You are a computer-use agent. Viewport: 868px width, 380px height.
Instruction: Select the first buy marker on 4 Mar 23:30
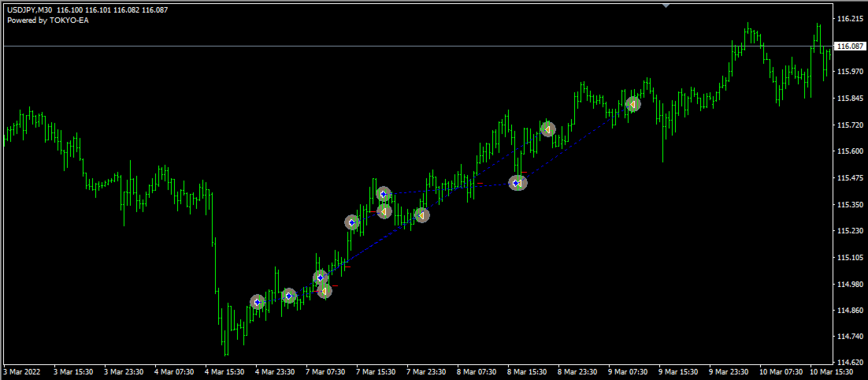click(x=257, y=302)
